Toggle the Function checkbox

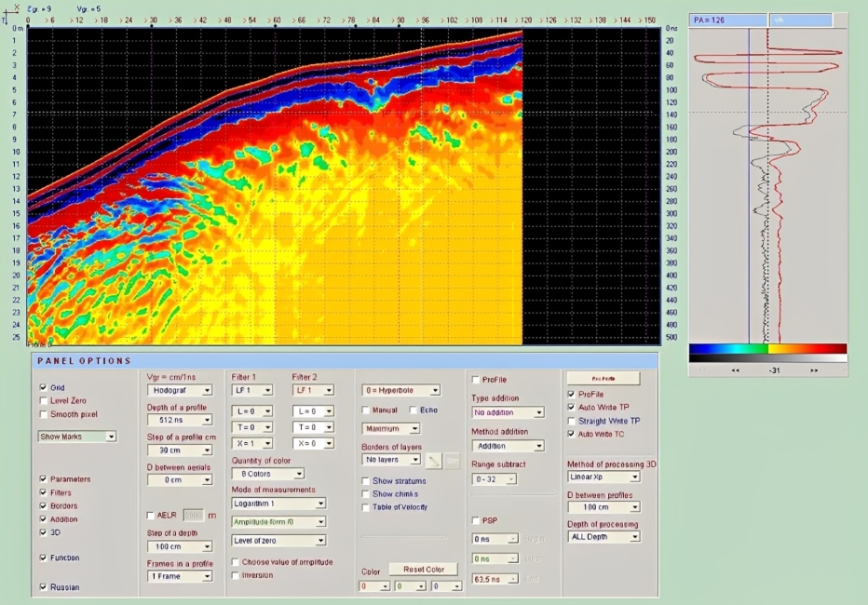(x=43, y=558)
